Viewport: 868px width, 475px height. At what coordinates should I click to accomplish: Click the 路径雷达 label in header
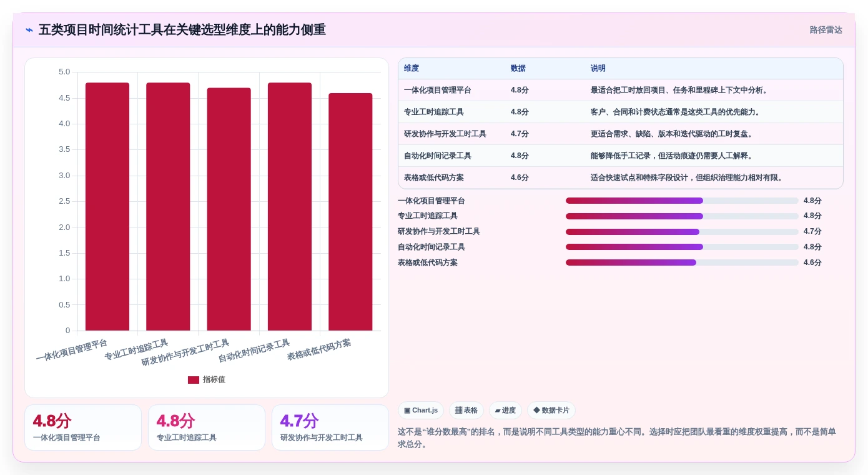pos(826,30)
